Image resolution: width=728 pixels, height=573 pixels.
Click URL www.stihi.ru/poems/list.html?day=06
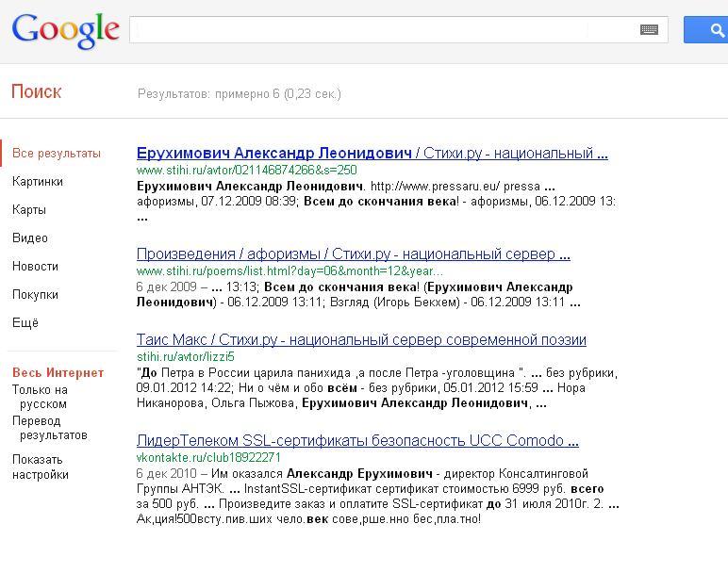click(x=290, y=271)
